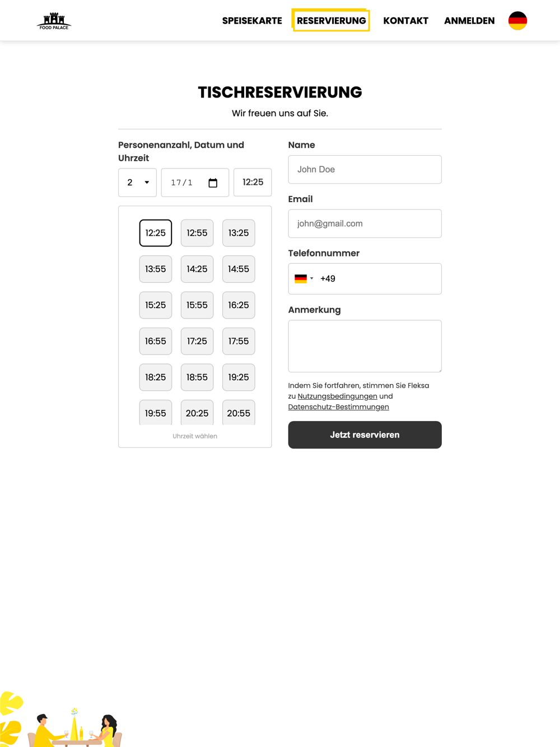Open the selected time 12:25 field
The image size is (560, 747).
tap(253, 183)
